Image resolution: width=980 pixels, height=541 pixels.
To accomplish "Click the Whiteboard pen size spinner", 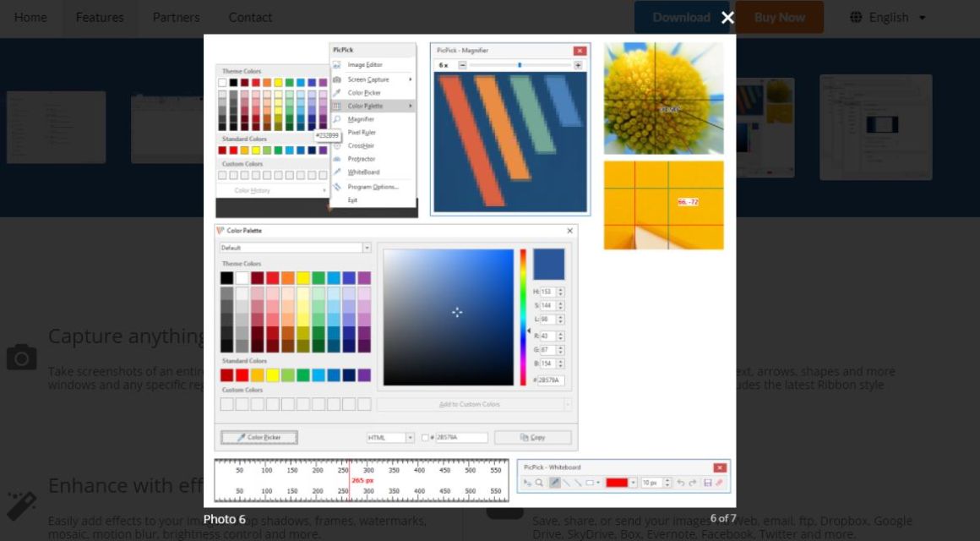I will click(667, 483).
